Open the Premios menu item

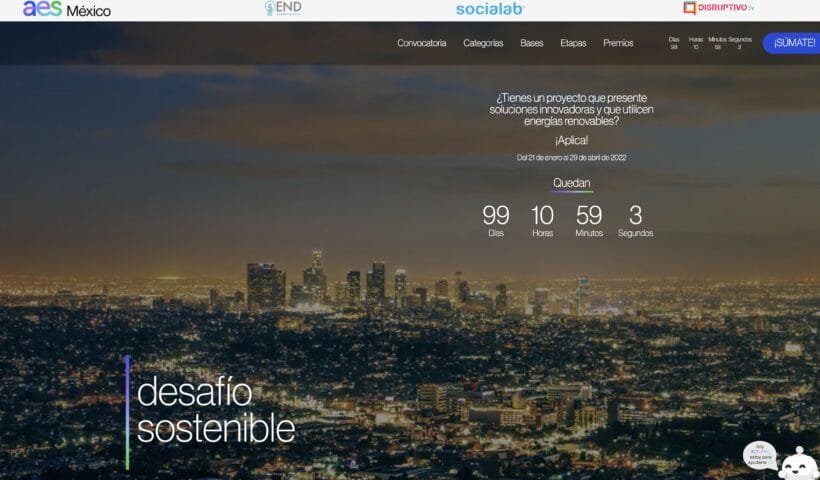pos(618,43)
